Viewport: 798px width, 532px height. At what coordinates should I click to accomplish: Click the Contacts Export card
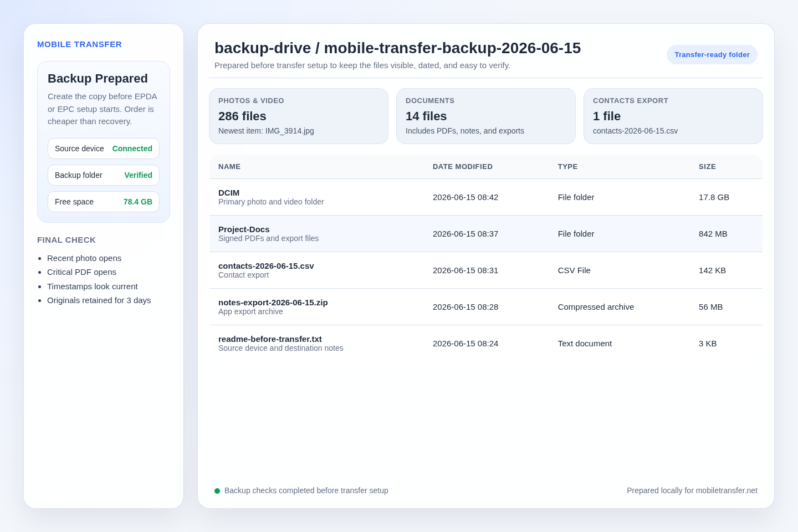(x=673, y=116)
